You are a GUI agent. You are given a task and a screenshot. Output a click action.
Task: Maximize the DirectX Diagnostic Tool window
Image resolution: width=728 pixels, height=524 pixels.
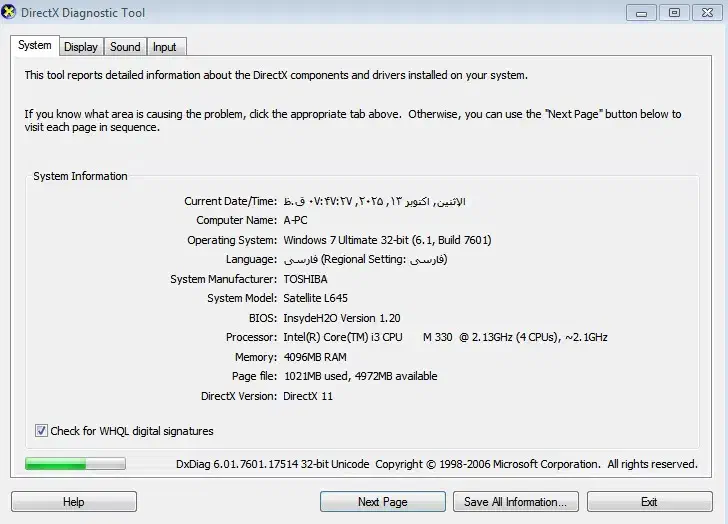click(674, 13)
